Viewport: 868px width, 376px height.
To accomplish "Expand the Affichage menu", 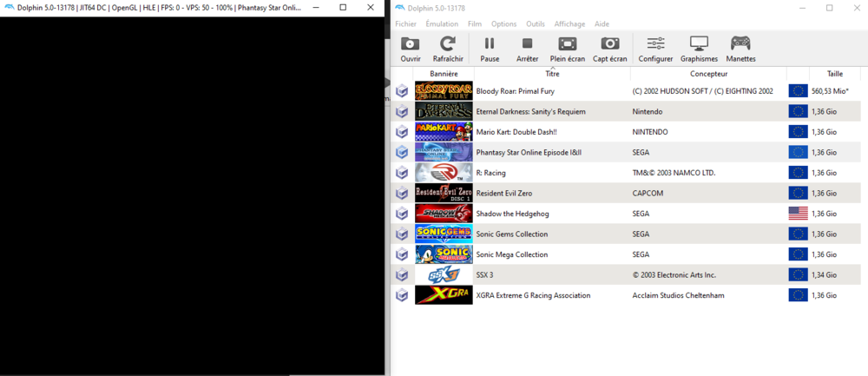I will (x=569, y=23).
